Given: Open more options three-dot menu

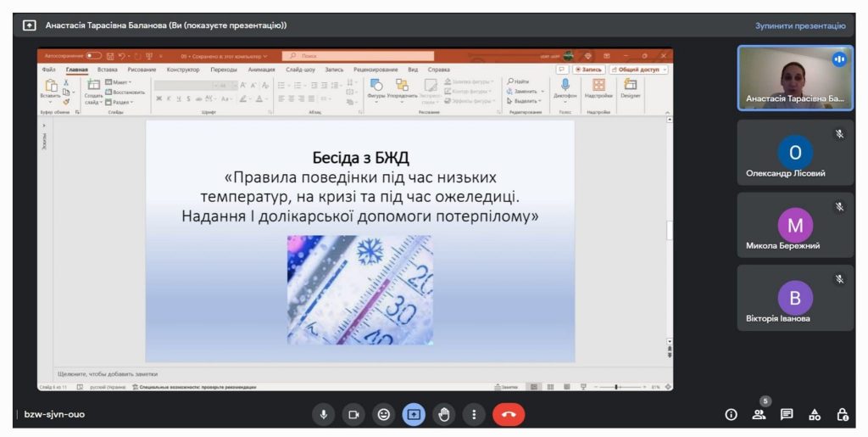Looking at the screenshot, I should pos(474,414).
